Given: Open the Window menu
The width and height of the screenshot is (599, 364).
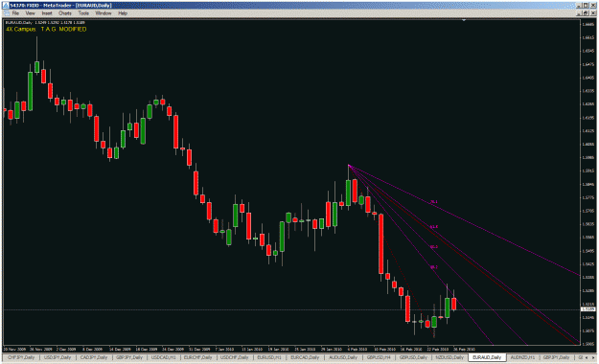Looking at the screenshot, I should [104, 13].
